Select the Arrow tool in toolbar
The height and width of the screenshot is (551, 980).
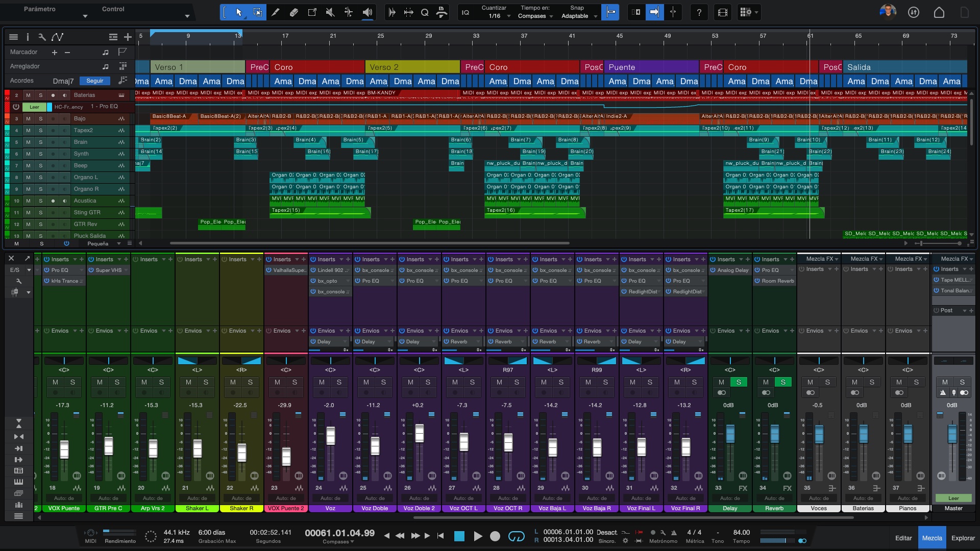239,12
